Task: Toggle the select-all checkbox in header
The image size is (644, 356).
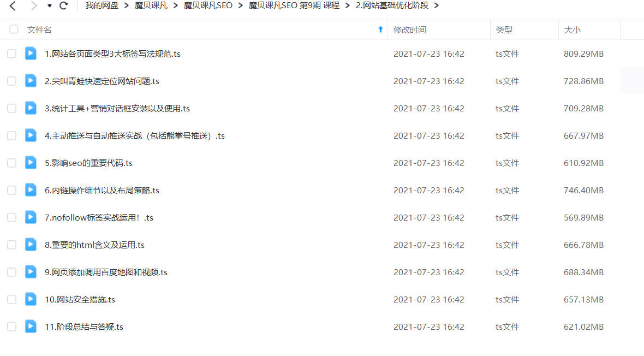Action: [x=14, y=29]
